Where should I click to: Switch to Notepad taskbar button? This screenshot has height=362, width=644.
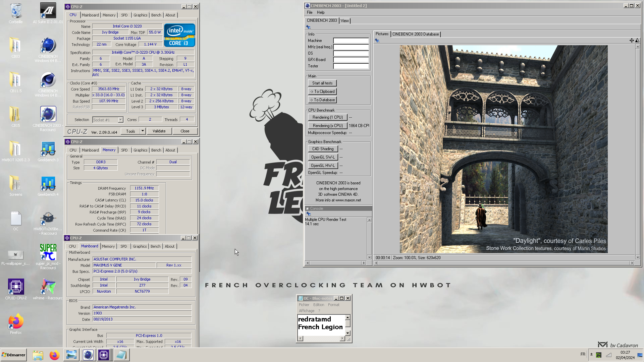point(121,355)
